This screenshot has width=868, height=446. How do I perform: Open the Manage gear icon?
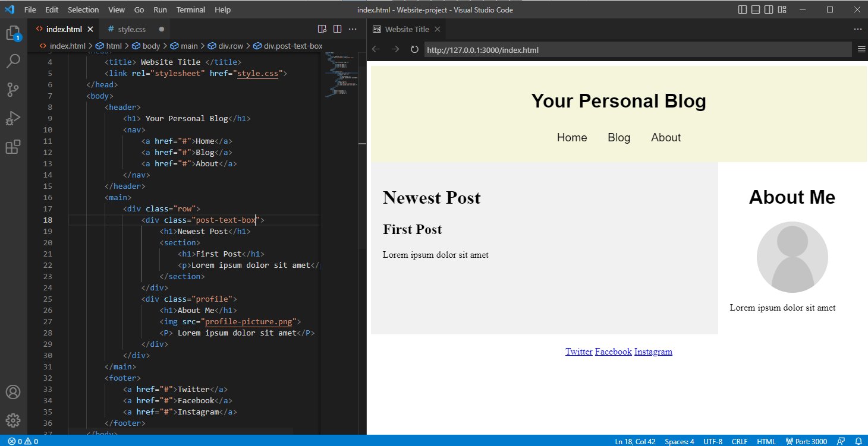(x=14, y=420)
